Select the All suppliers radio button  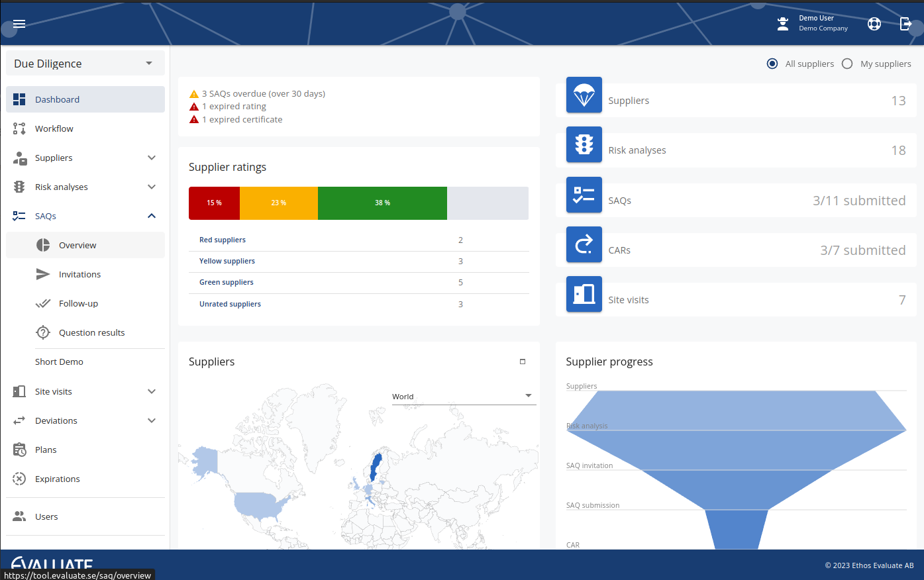coord(772,64)
